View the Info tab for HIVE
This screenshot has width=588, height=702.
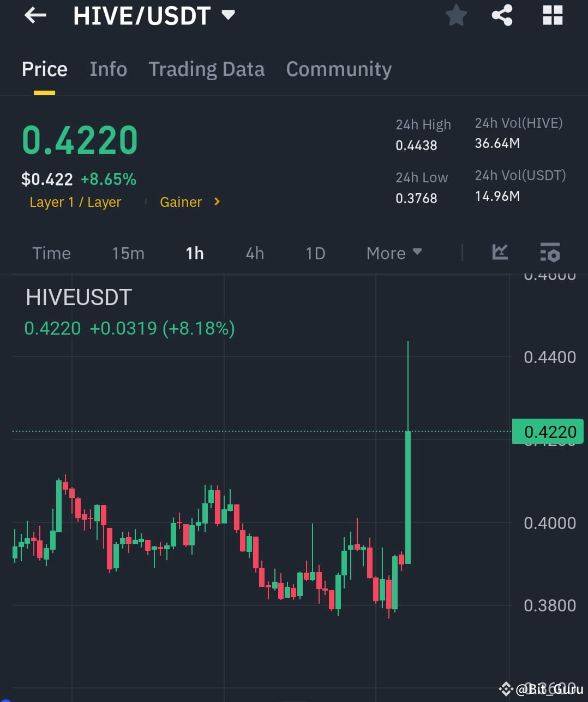[x=108, y=69]
